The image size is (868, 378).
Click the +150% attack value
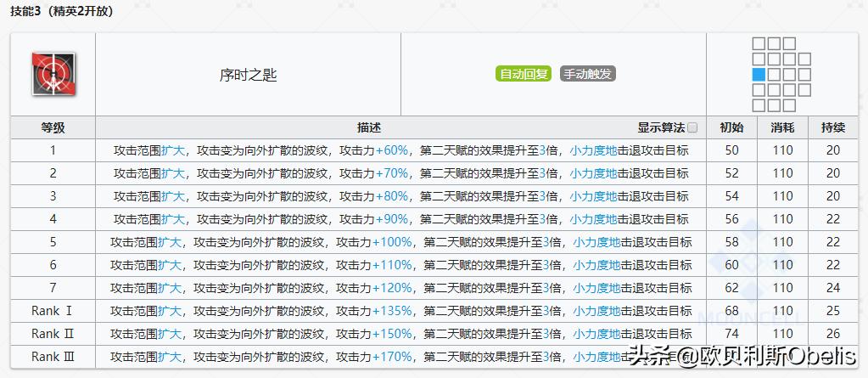coord(392,334)
